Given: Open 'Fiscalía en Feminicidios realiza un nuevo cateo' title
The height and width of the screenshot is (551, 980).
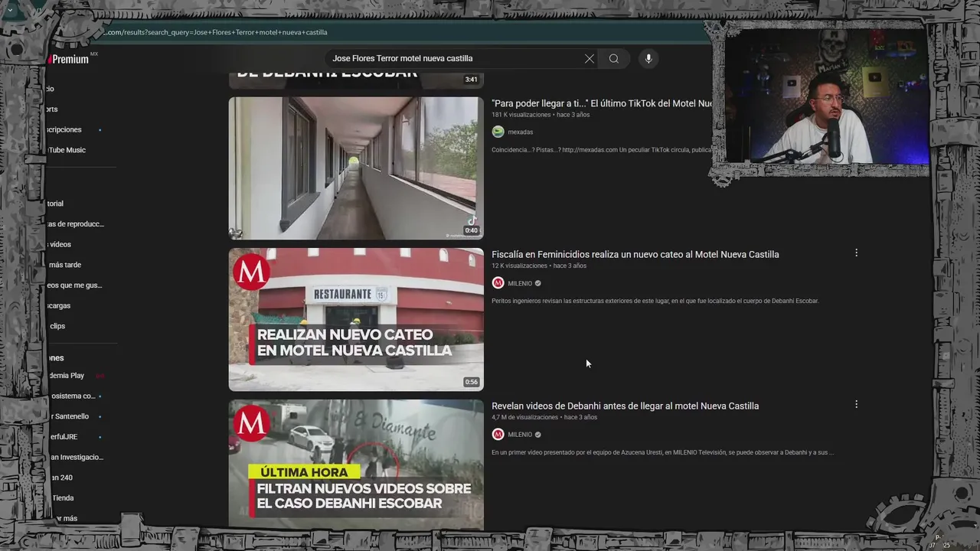Looking at the screenshot, I should coord(635,254).
